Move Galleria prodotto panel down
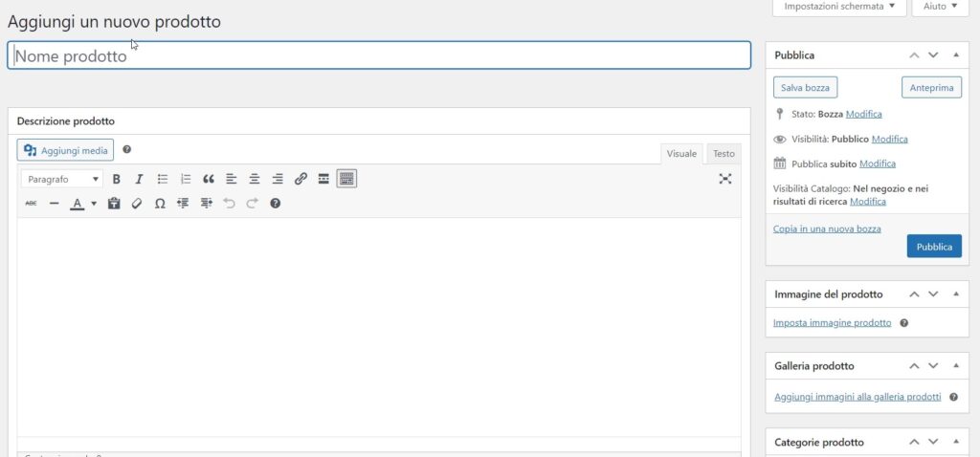This screenshot has height=457, width=980. coord(933,366)
